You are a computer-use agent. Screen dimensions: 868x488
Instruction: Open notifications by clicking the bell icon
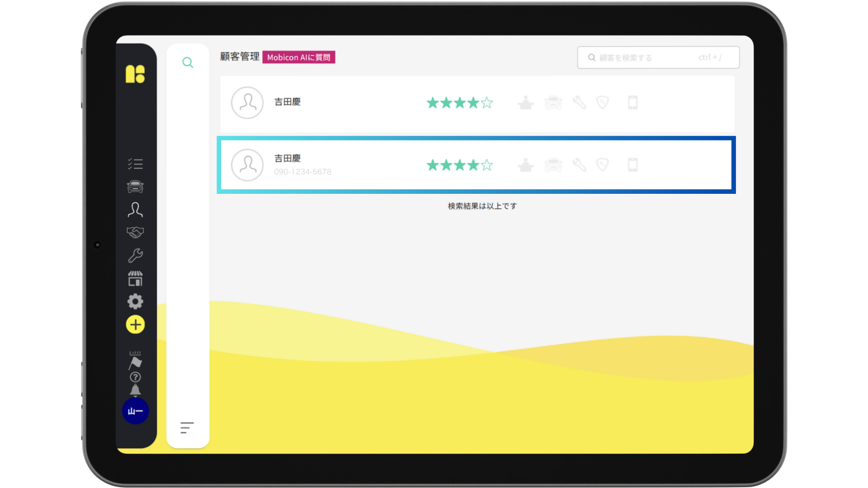[x=135, y=389]
